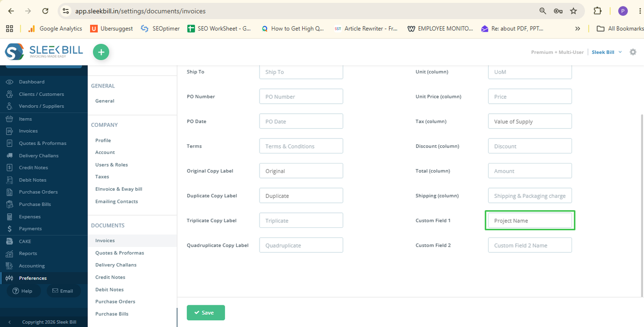Click the green plus create button
Image resolution: width=644 pixels, height=327 pixels.
101,52
